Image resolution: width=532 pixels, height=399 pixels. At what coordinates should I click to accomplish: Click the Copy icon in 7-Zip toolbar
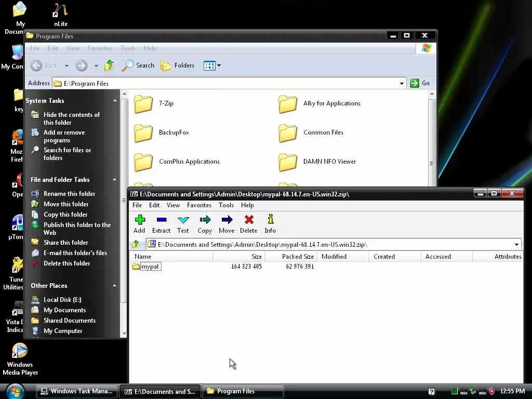(x=205, y=224)
